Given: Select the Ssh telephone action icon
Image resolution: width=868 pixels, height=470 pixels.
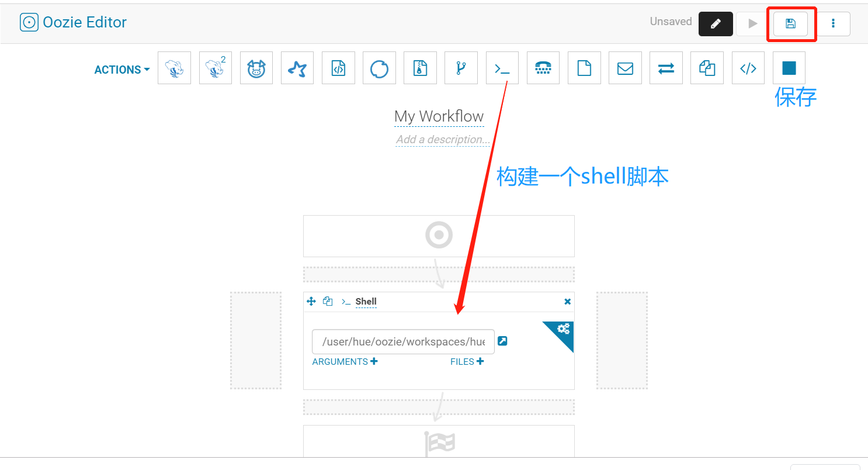Looking at the screenshot, I should pyautogui.click(x=543, y=68).
